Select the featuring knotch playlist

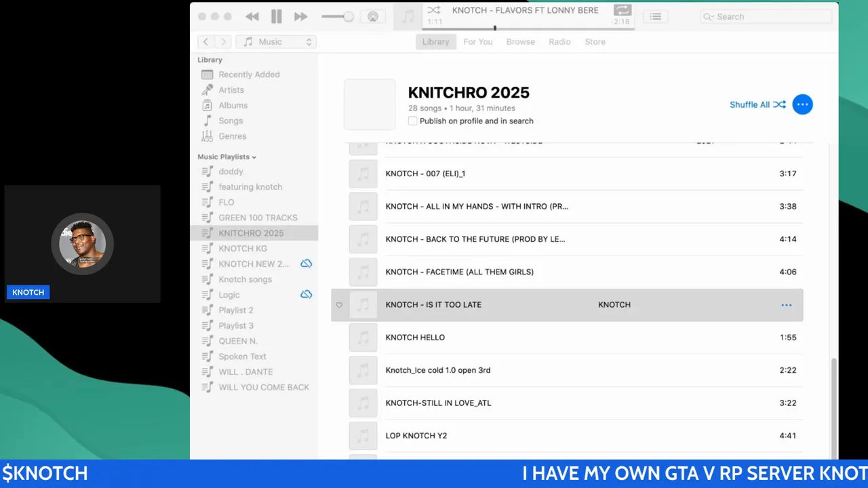[x=250, y=187]
